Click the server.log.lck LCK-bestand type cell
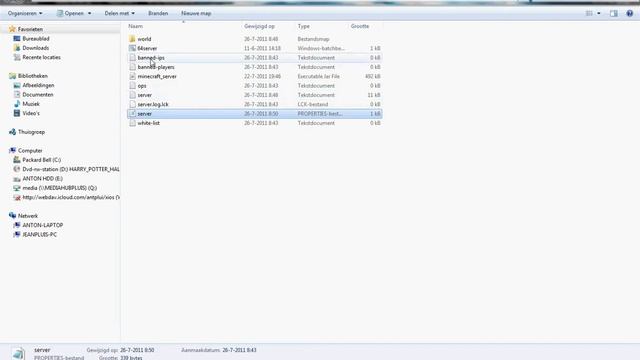This screenshot has height=360, width=640. coord(313,104)
